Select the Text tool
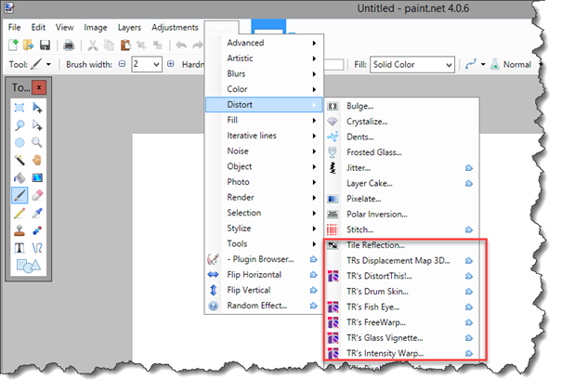 pos(20,248)
